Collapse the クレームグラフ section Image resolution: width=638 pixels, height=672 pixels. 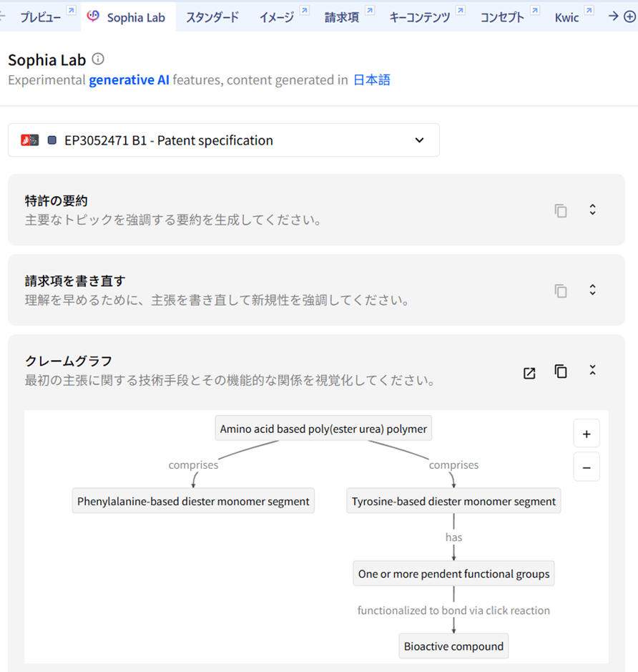(592, 370)
